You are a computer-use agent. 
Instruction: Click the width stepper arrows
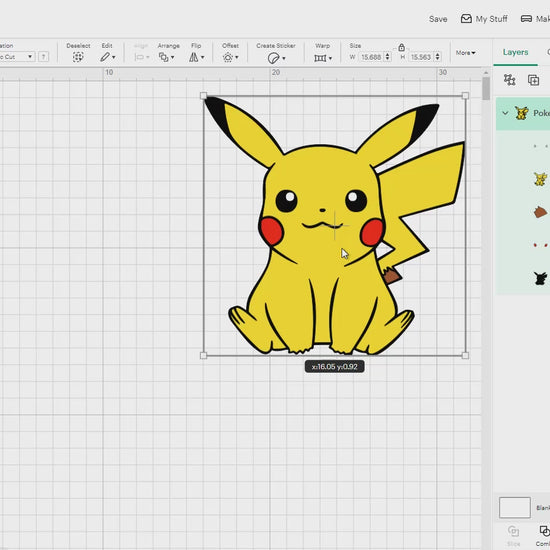click(388, 57)
